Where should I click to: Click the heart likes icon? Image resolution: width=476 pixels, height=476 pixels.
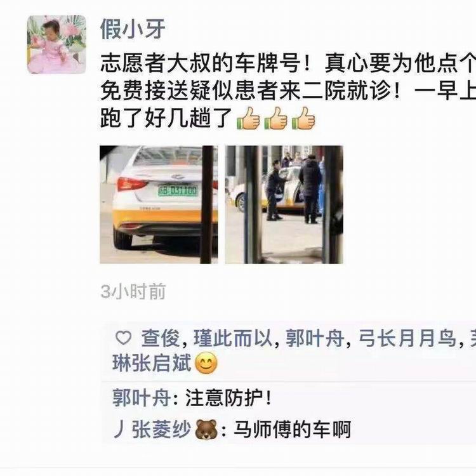coord(124,338)
